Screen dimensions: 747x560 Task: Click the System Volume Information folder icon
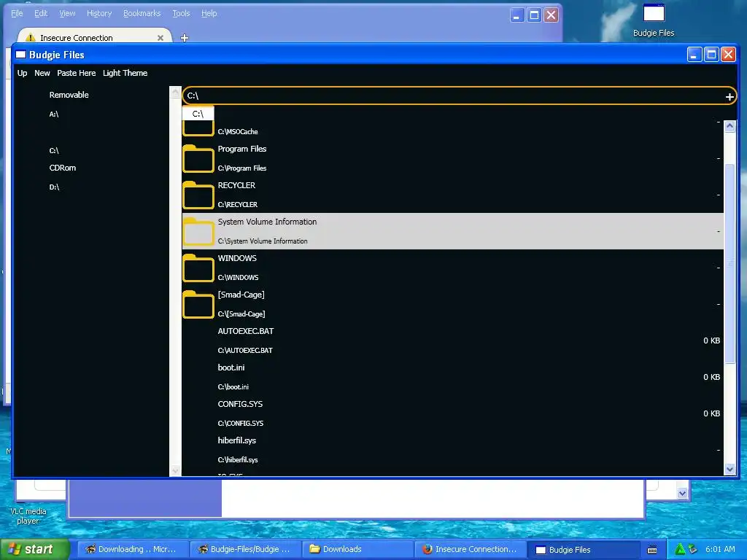pos(198,231)
